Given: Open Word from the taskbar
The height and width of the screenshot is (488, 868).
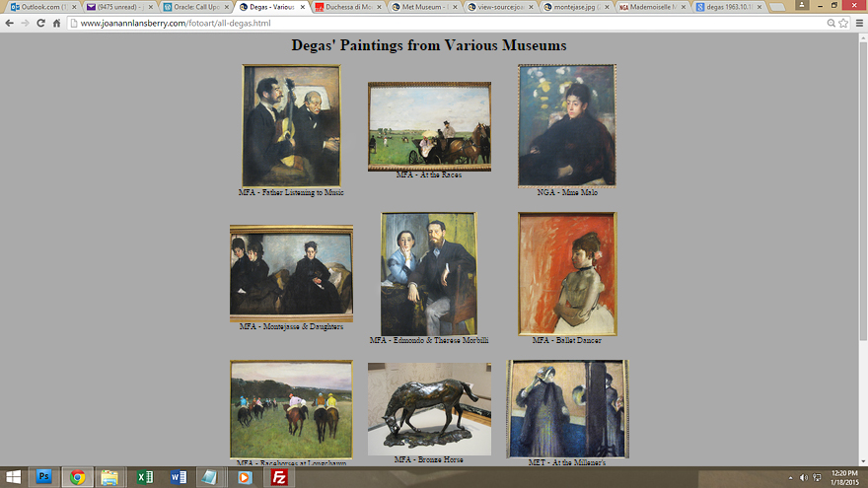Looking at the screenshot, I should point(179,477).
